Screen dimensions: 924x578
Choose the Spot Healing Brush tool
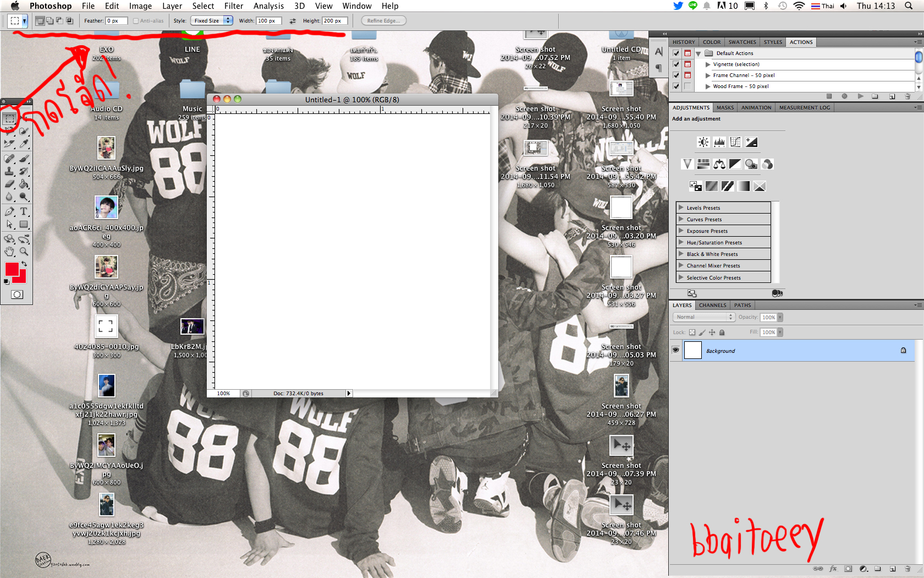pos(10,159)
